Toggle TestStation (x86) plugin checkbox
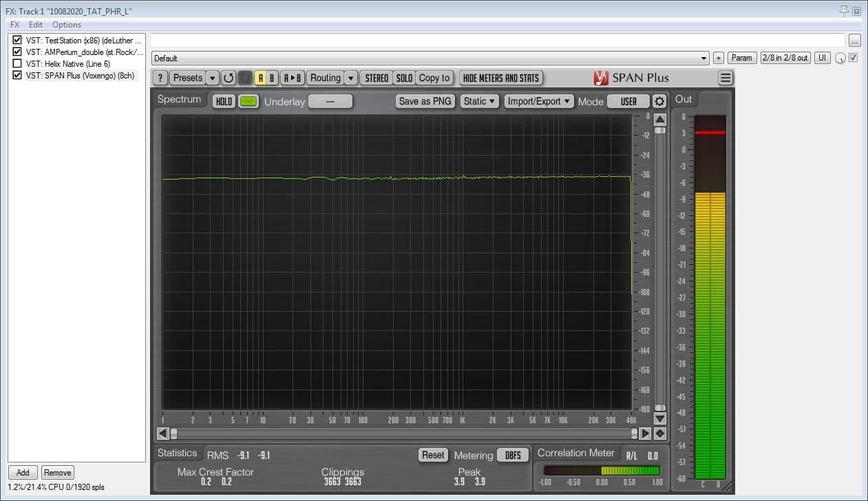Screen dimensions: 868x501 pos(17,40)
